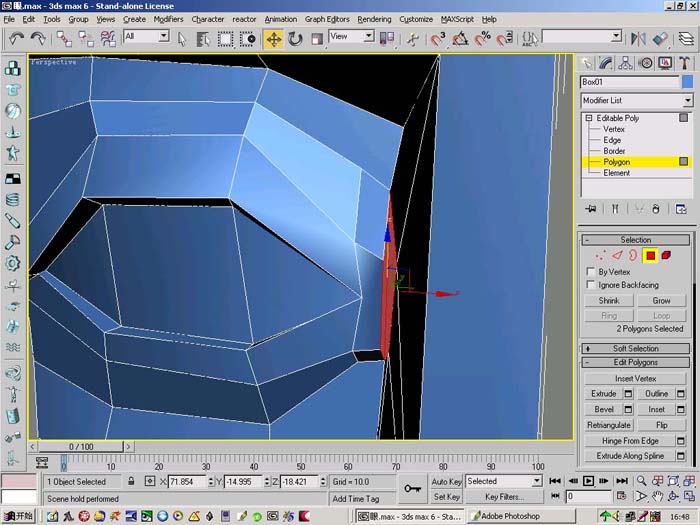Collapse the Editable Poly tree node
This screenshot has width=700, height=525.
(x=589, y=118)
